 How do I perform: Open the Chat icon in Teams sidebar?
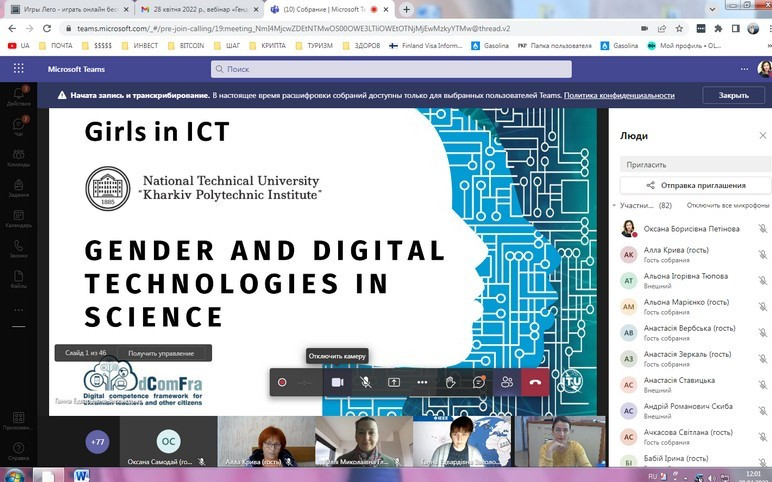tap(18, 126)
